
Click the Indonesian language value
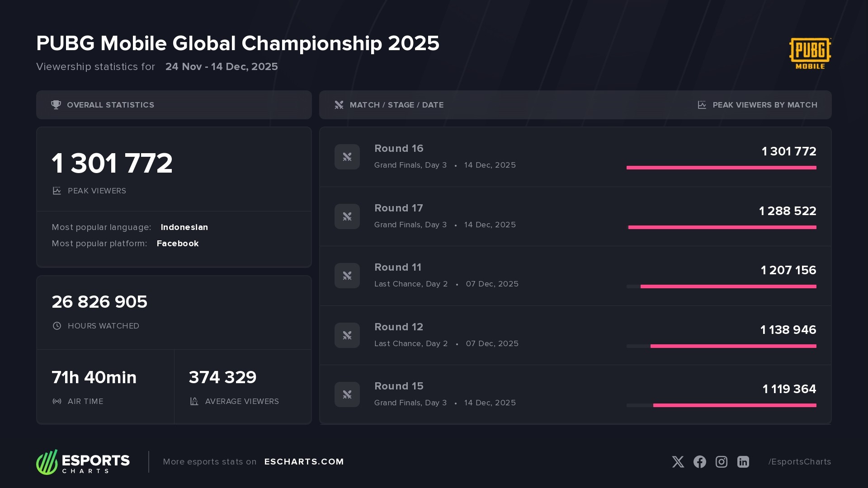click(x=184, y=227)
